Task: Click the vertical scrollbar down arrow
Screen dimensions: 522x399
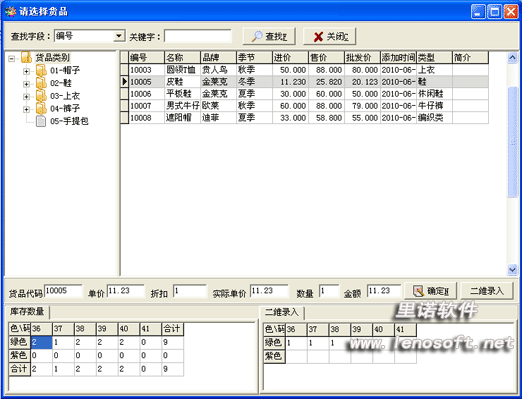Action: (512, 269)
